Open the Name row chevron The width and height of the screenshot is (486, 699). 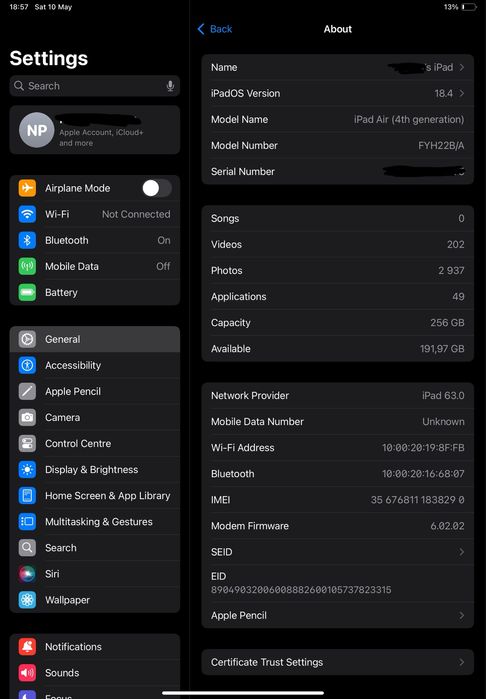(x=462, y=67)
